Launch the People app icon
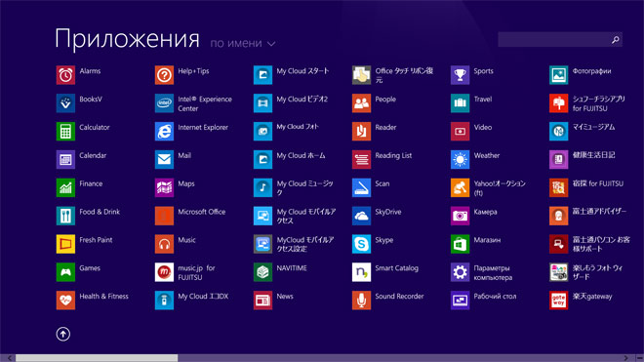 click(361, 103)
